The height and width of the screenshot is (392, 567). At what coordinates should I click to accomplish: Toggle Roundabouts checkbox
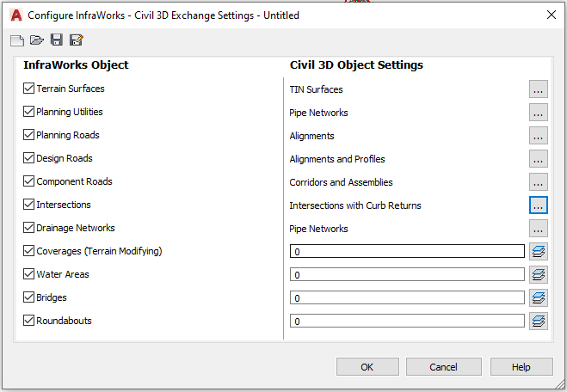point(28,320)
